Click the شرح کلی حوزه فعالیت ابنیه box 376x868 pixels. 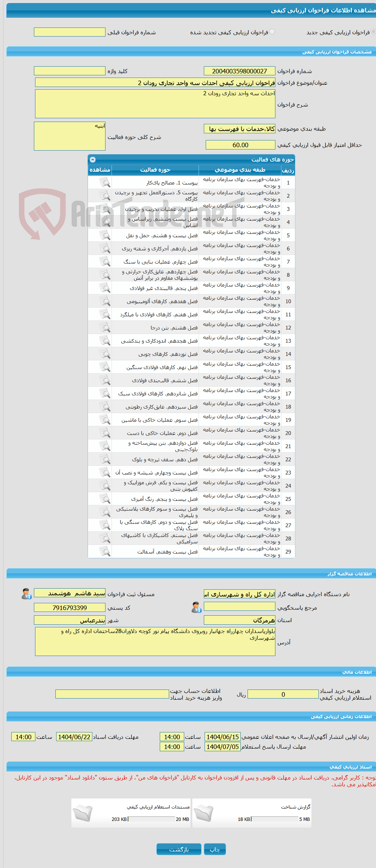(70, 136)
